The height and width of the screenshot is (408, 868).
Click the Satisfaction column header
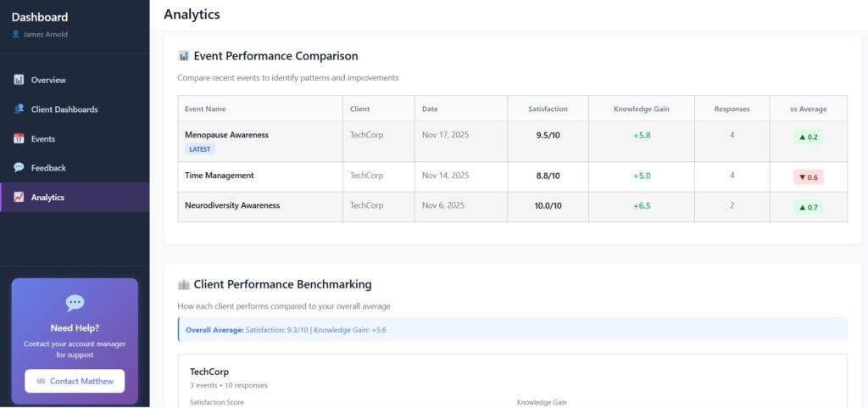[x=548, y=109]
